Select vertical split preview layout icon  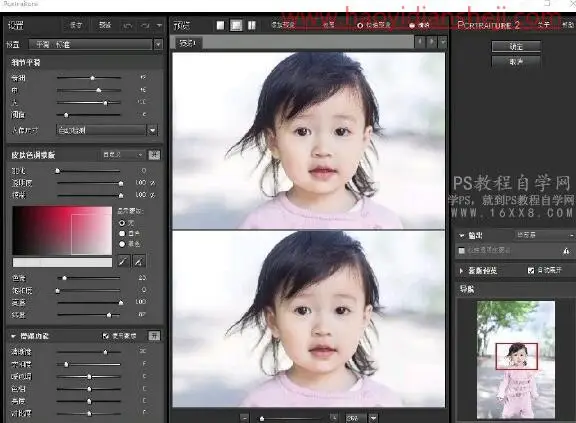tap(252, 25)
